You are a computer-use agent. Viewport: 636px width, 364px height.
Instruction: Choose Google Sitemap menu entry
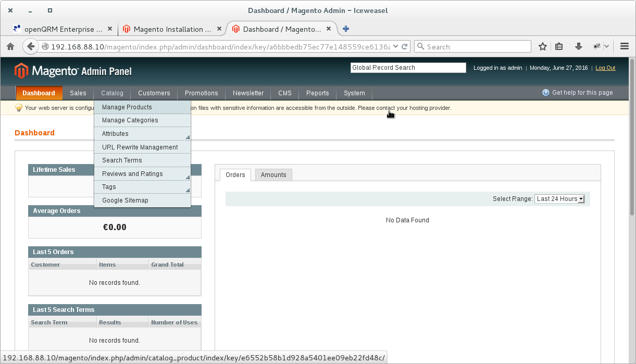(x=142, y=200)
